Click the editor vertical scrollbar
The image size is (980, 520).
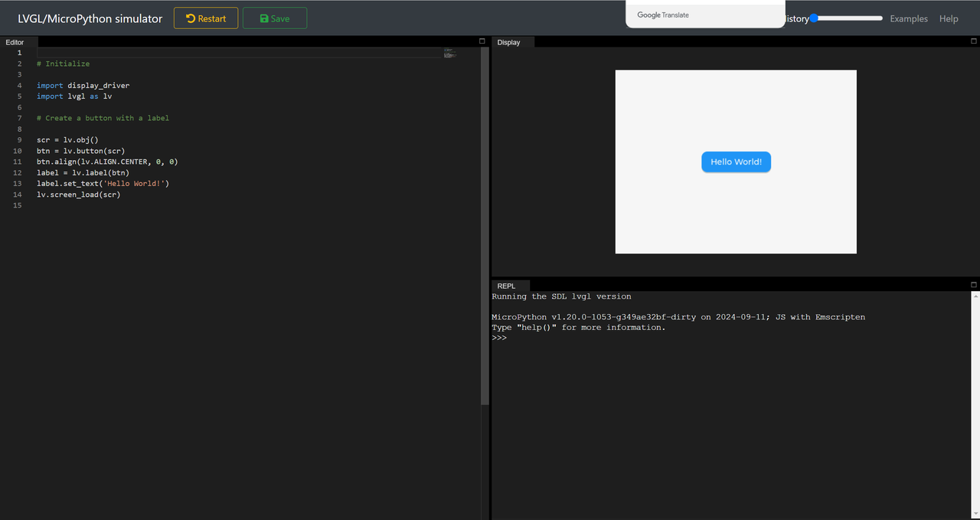tap(484, 230)
